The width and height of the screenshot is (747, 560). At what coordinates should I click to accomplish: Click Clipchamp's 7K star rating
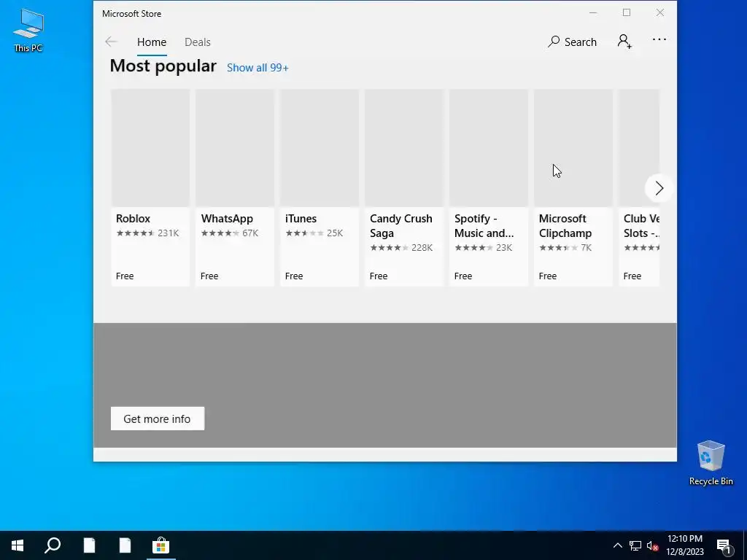tap(565, 248)
